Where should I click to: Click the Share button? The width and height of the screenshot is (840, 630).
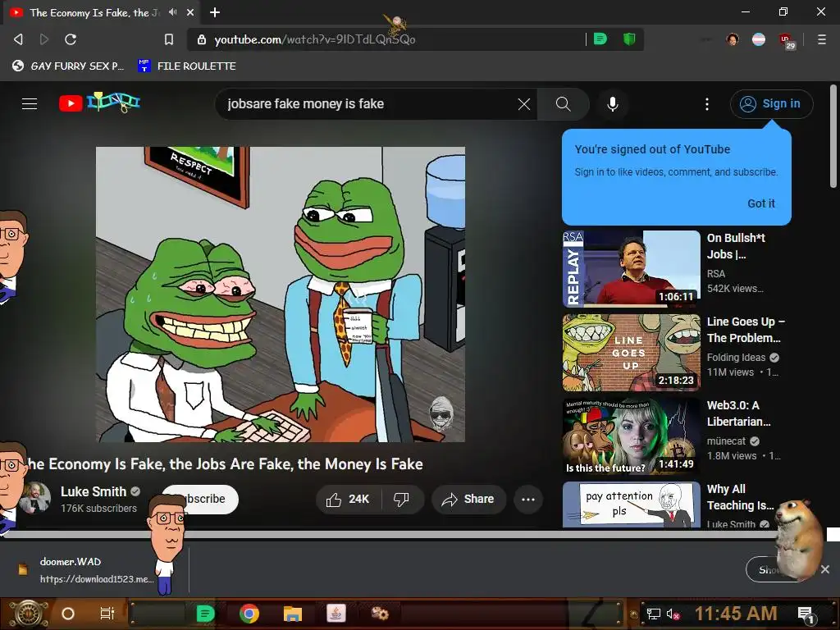coord(468,500)
